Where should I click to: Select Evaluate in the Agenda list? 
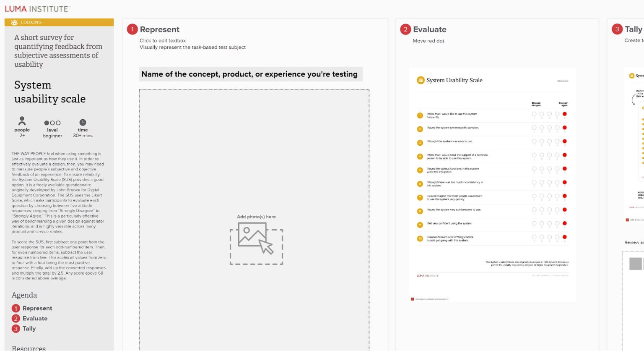(x=35, y=318)
